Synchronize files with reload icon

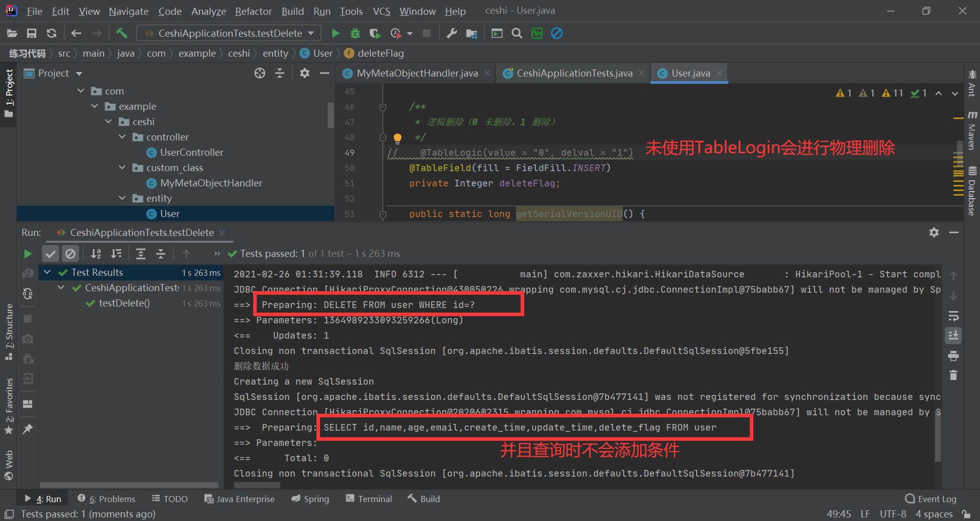coord(52,33)
